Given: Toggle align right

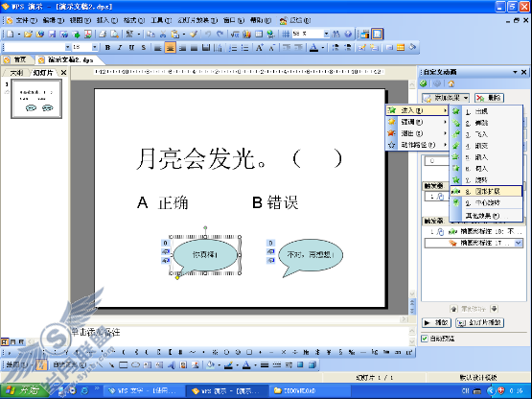Looking at the screenshot, I should click(x=182, y=48).
